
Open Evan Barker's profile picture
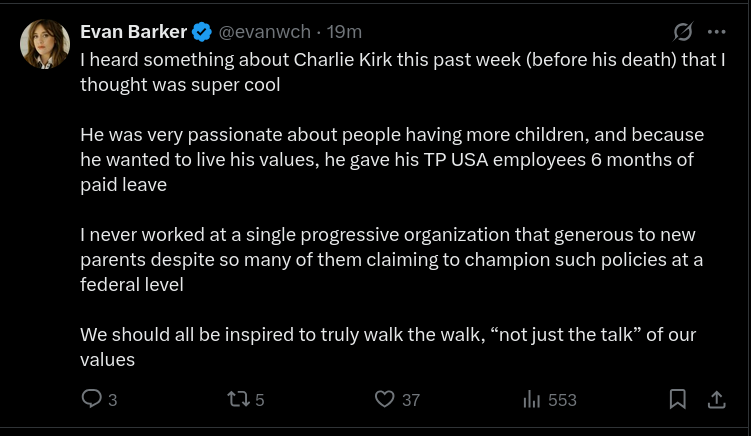(45, 44)
